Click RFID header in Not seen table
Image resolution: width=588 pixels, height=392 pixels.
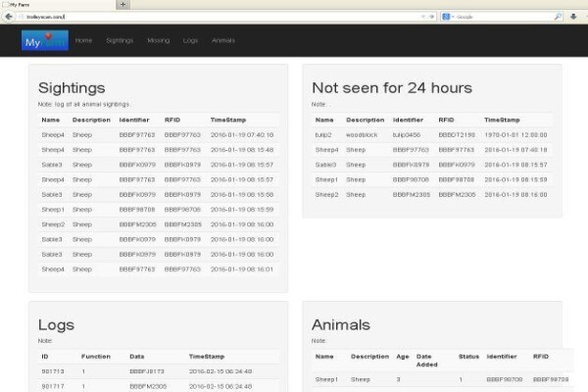tap(446, 120)
